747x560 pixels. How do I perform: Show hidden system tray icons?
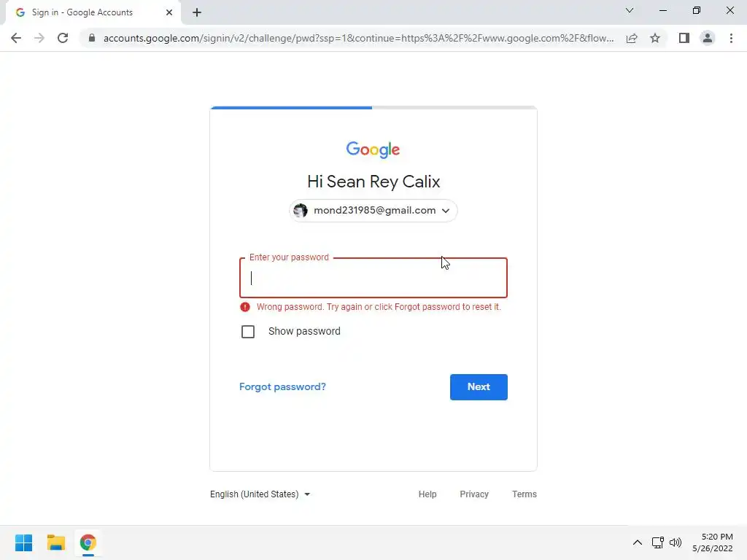(x=637, y=542)
